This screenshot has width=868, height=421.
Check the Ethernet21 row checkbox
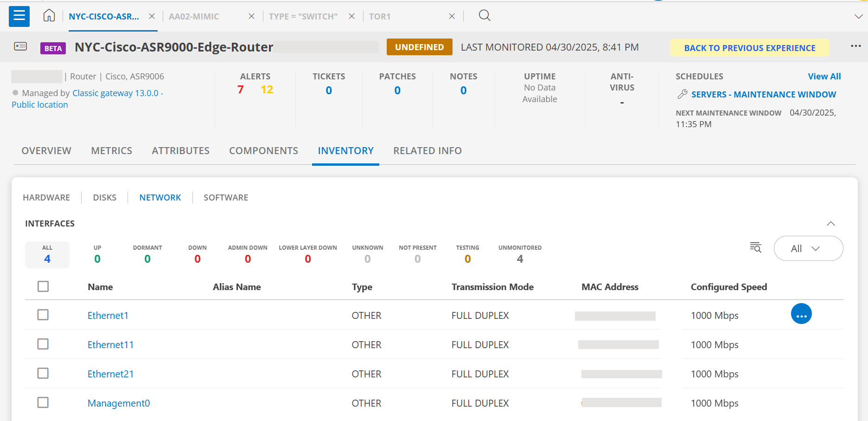click(x=43, y=373)
